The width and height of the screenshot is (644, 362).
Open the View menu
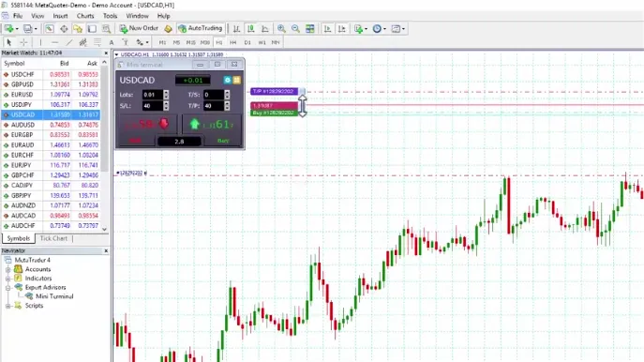37,16
